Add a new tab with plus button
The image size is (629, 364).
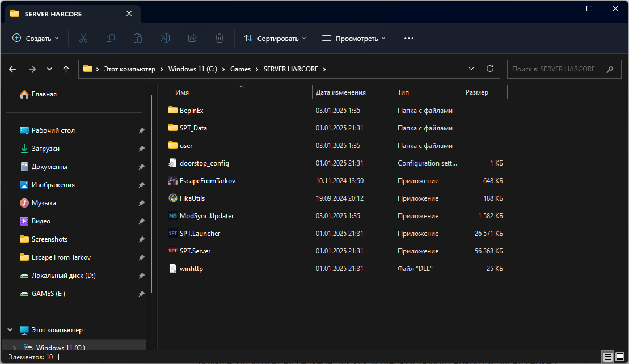[x=155, y=14]
